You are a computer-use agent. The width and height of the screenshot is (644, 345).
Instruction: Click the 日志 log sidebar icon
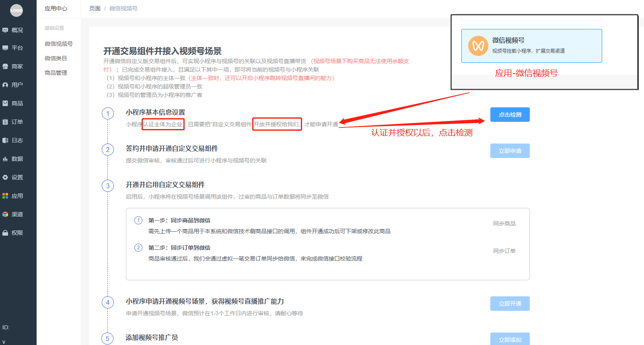tap(5, 140)
